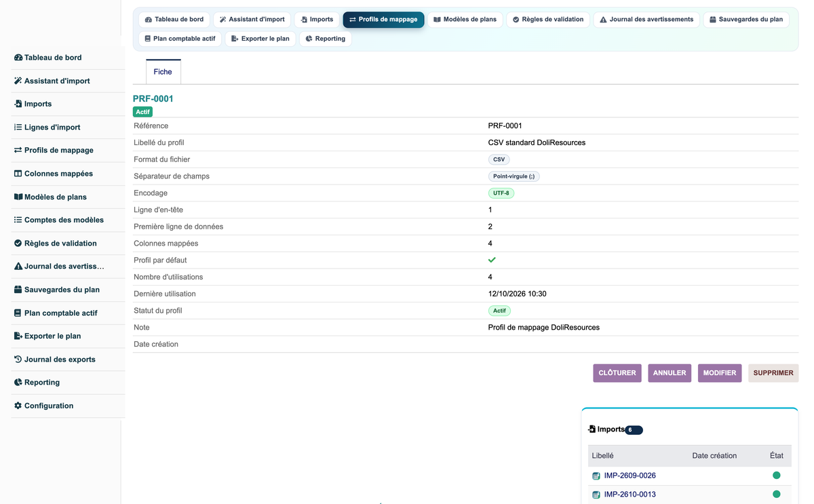Click the archive box icon for Sauvegardes du plan in the sidebar
814x504 pixels.
pyautogui.click(x=18, y=290)
